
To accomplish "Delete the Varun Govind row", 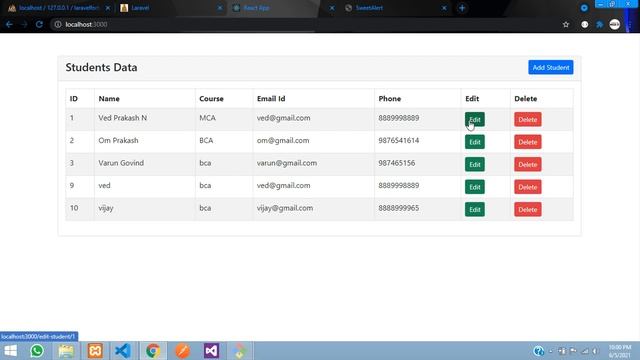I will 528,164.
